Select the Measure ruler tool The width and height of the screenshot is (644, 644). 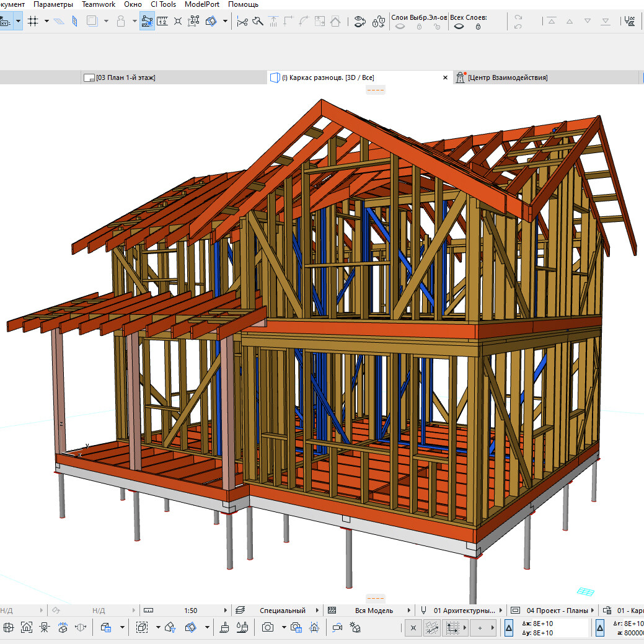coord(162,22)
